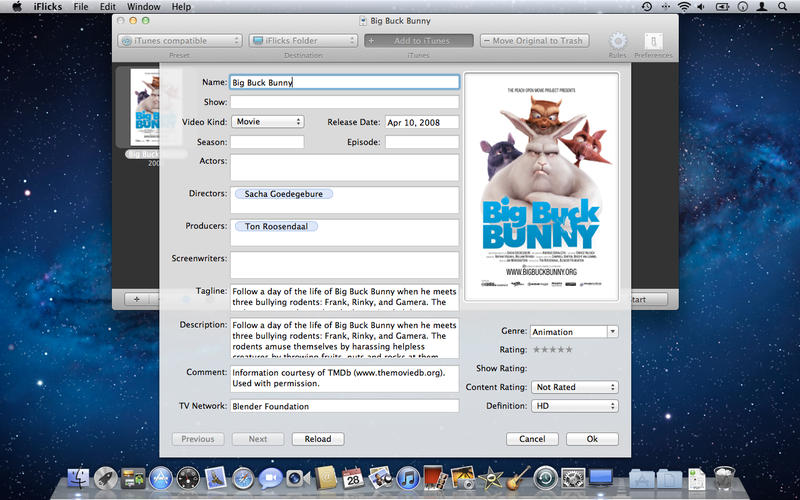Viewport: 800px width, 500px height.
Task: Open the Content Rating dropdown
Action: click(x=574, y=387)
